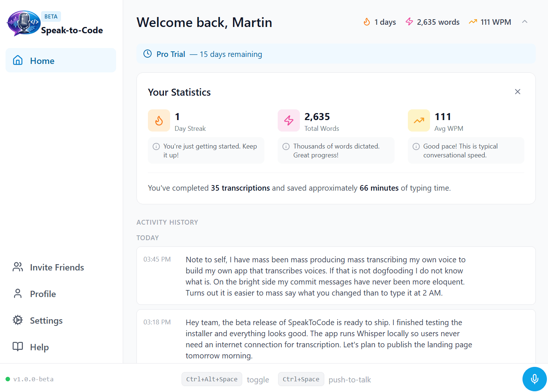
Task: Click the clock icon in the Pro Trial banner
Action: tap(148, 54)
